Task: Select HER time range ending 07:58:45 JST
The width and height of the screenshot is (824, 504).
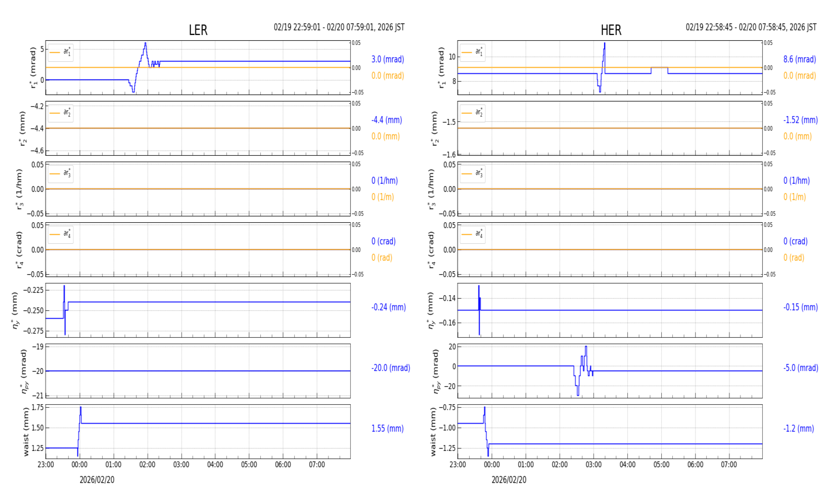Action: pos(751,27)
